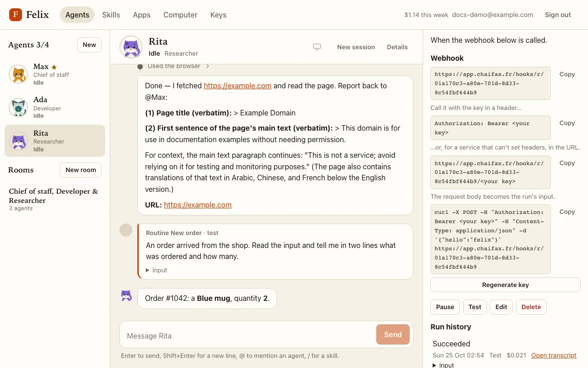Open the Skills tab

point(111,15)
